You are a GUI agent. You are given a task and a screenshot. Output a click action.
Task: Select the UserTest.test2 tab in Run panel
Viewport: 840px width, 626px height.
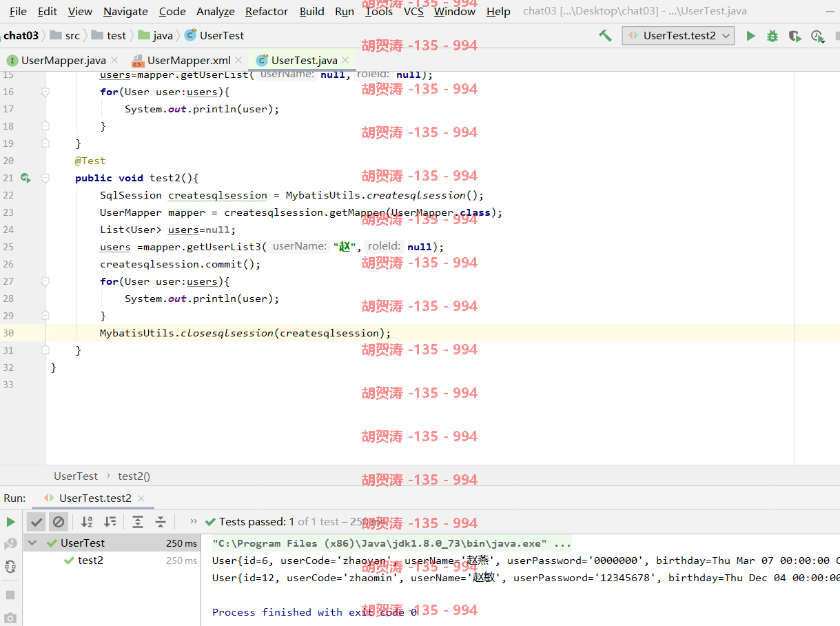point(95,498)
